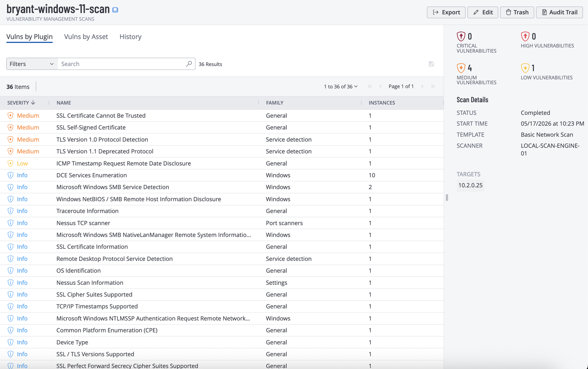Screen dimensions: 588x369
Task: Click the critical vulnerabilities shield icon
Action: 461,36
